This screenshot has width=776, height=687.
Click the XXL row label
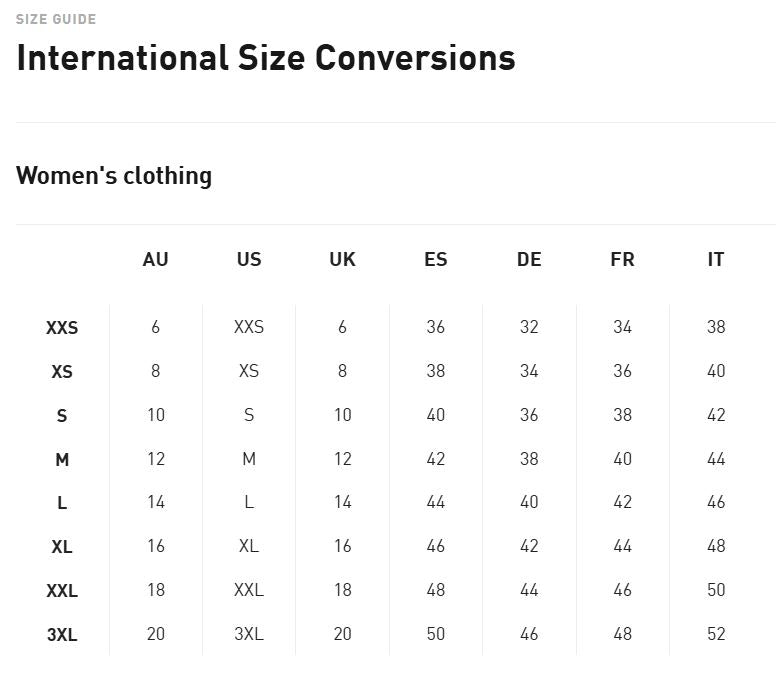point(62,591)
